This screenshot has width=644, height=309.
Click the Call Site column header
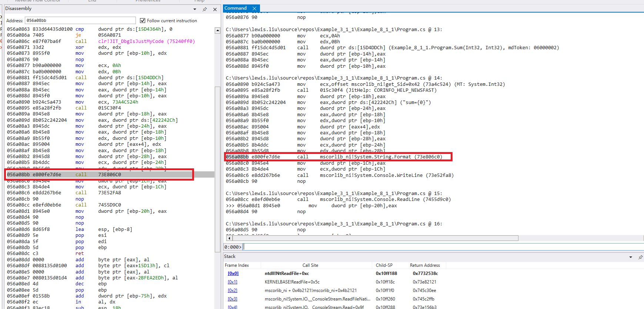(x=310, y=265)
